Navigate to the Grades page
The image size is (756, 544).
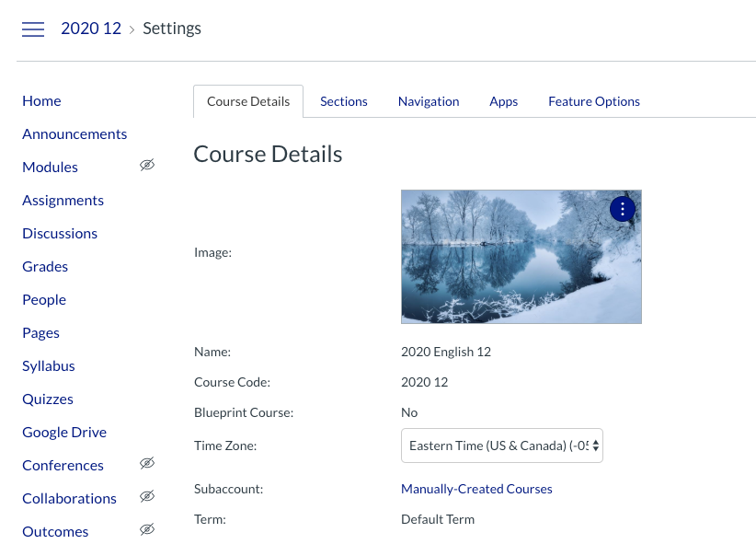(45, 267)
